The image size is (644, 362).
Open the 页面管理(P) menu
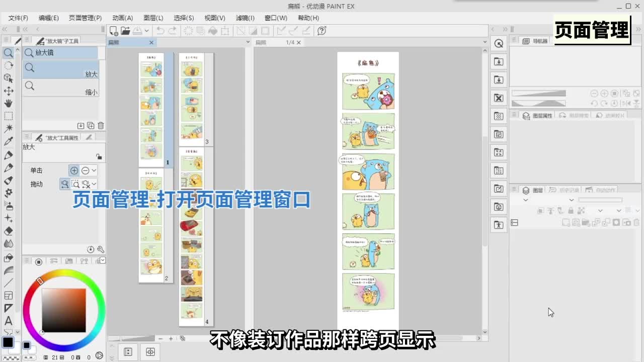click(85, 18)
